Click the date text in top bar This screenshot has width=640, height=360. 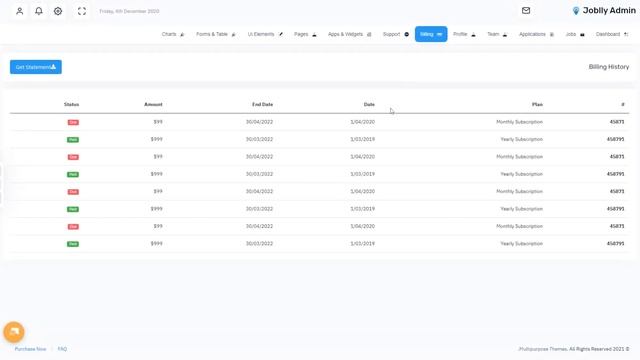tap(129, 11)
